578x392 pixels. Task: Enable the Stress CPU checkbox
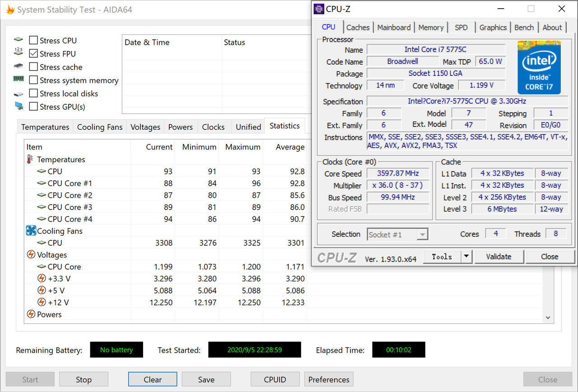coord(33,41)
